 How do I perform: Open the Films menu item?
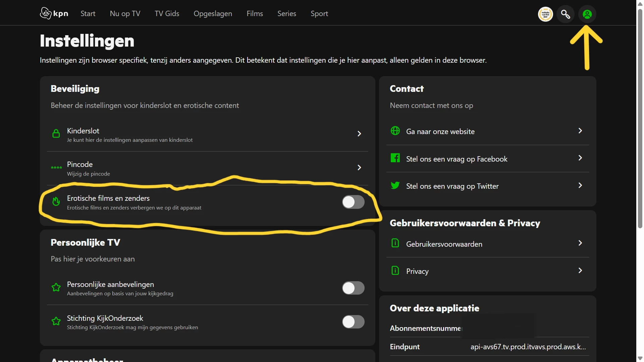click(255, 14)
